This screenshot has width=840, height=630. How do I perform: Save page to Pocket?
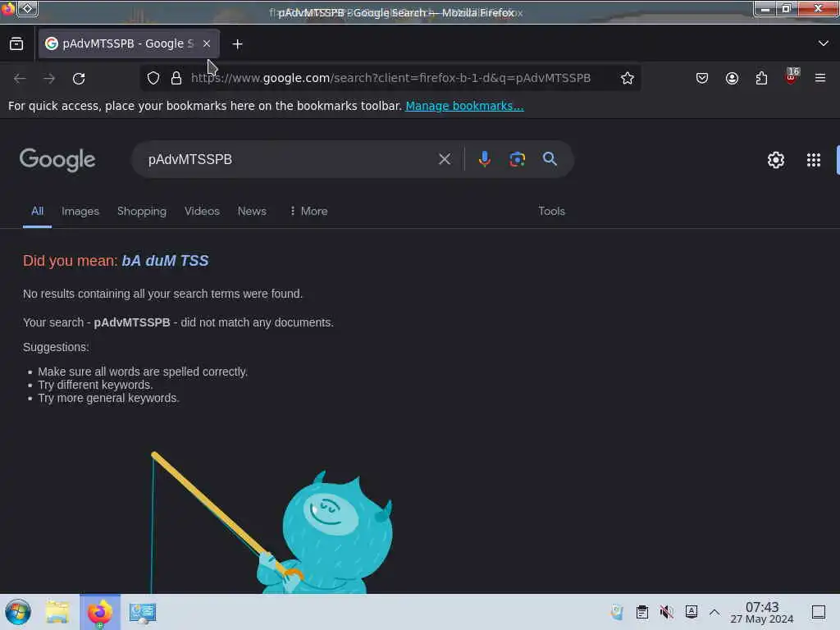702,78
